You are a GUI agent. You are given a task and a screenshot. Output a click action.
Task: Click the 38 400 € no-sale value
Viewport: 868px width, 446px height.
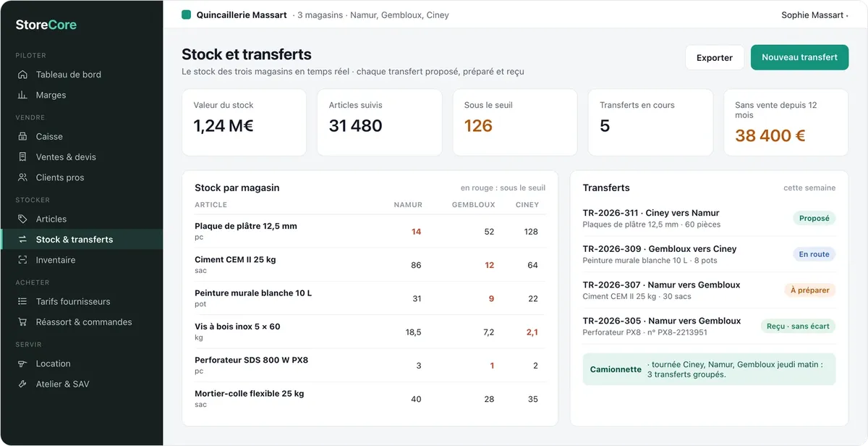click(x=770, y=135)
